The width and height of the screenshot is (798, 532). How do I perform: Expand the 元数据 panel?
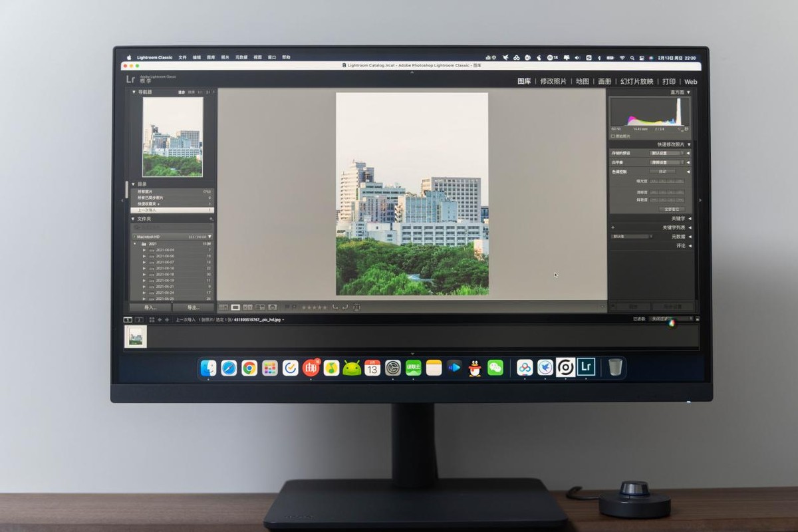(x=689, y=237)
